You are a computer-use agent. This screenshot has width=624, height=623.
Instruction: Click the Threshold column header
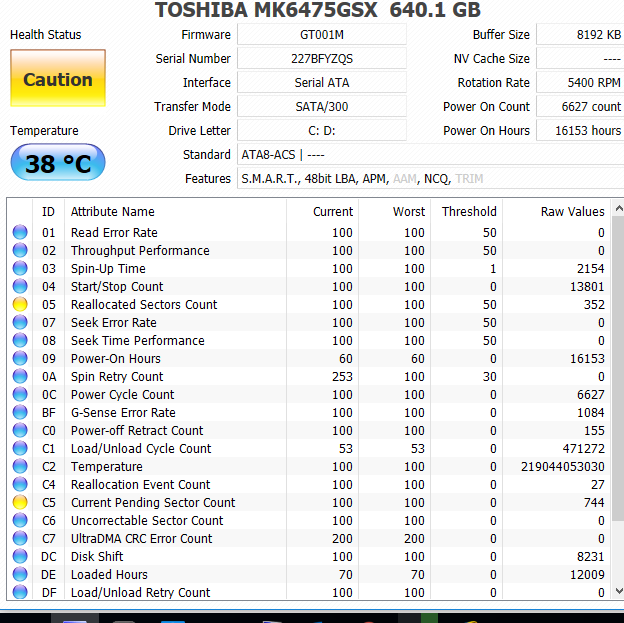click(466, 211)
